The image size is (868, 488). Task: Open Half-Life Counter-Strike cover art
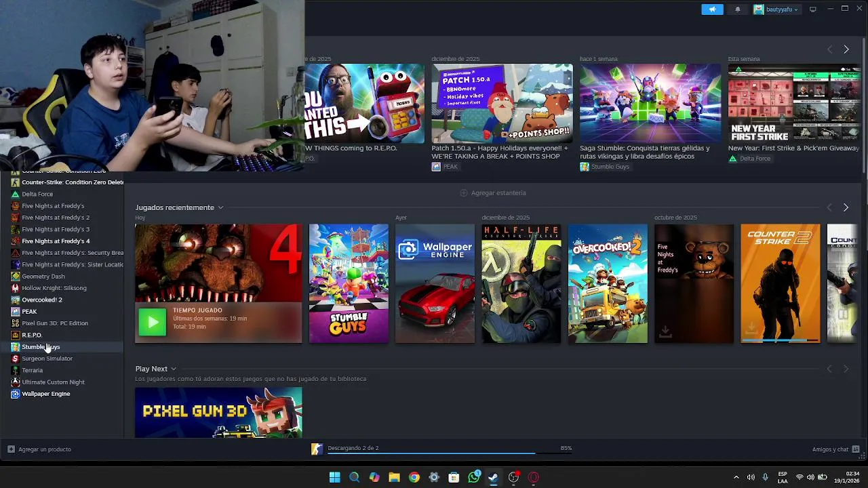pos(521,283)
